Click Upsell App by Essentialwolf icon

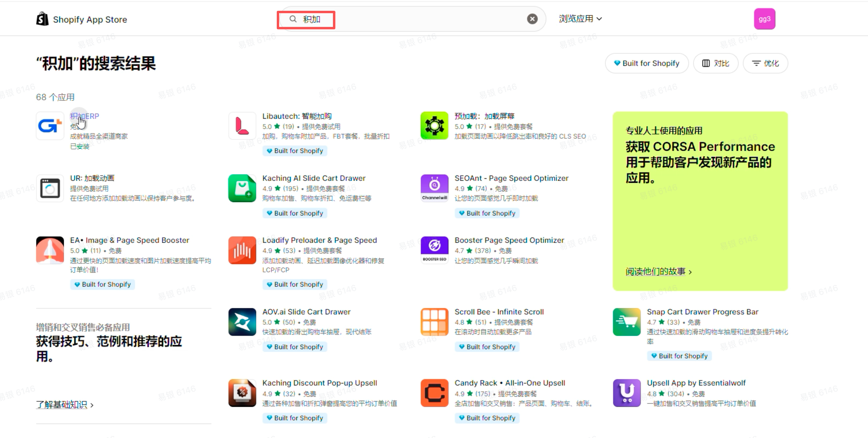click(x=626, y=393)
